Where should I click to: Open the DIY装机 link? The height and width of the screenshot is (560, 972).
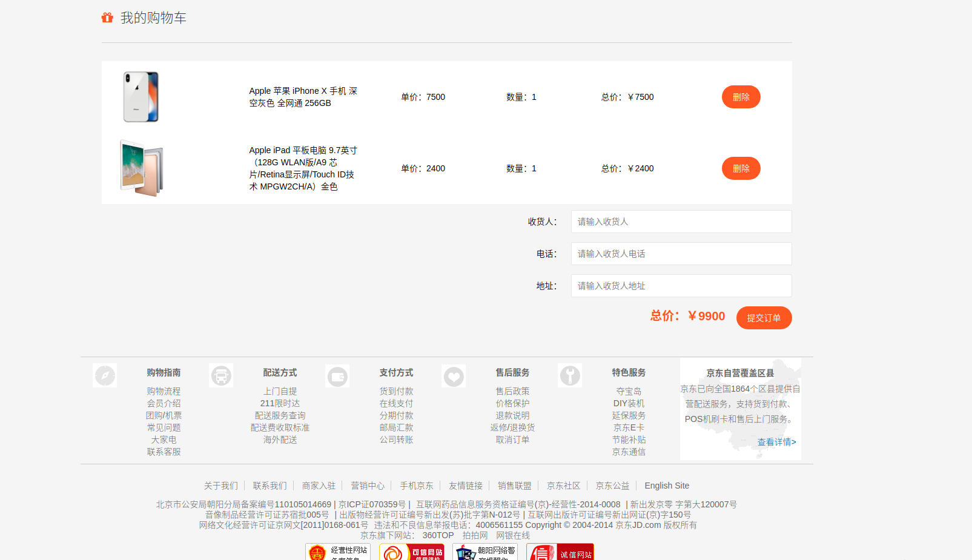[x=629, y=403]
